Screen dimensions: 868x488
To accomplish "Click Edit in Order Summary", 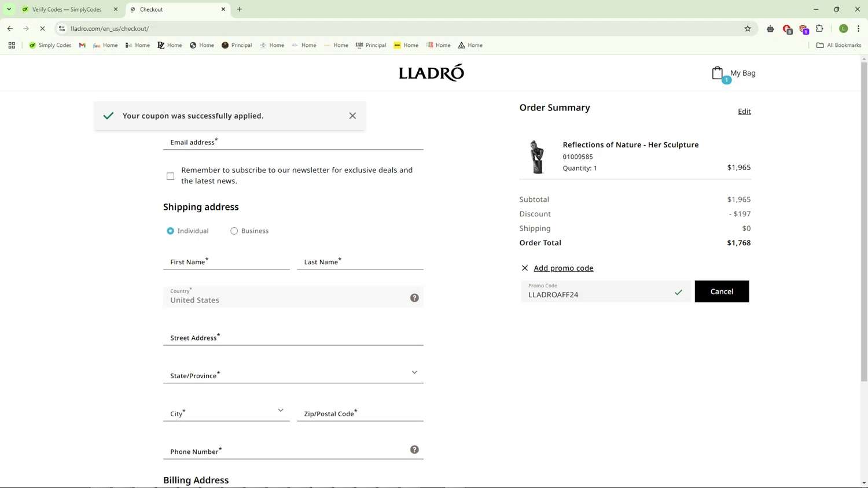I will pos(744,112).
